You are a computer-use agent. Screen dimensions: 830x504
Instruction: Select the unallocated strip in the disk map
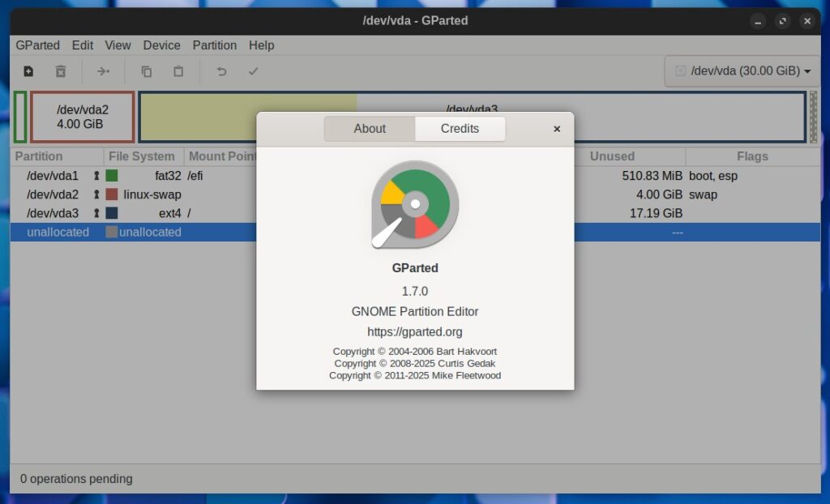pos(814,117)
